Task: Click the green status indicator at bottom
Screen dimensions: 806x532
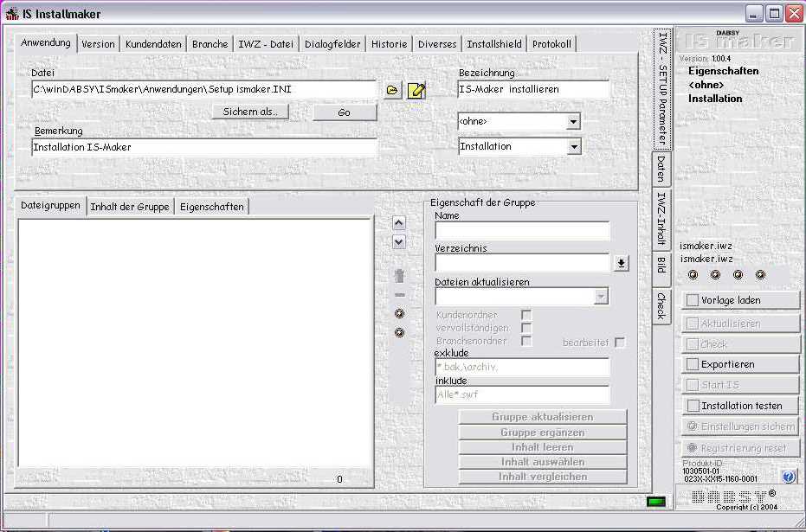Action: (x=656, y=502)
